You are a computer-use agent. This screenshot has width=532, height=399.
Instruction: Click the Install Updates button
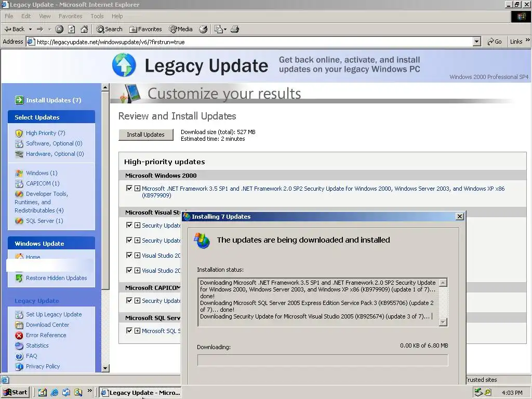pos(145,135)
